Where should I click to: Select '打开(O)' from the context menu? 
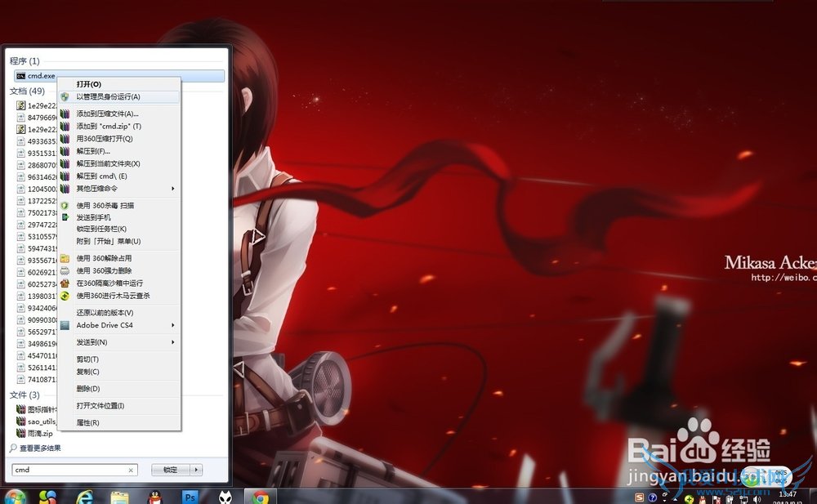pos(89,84)
